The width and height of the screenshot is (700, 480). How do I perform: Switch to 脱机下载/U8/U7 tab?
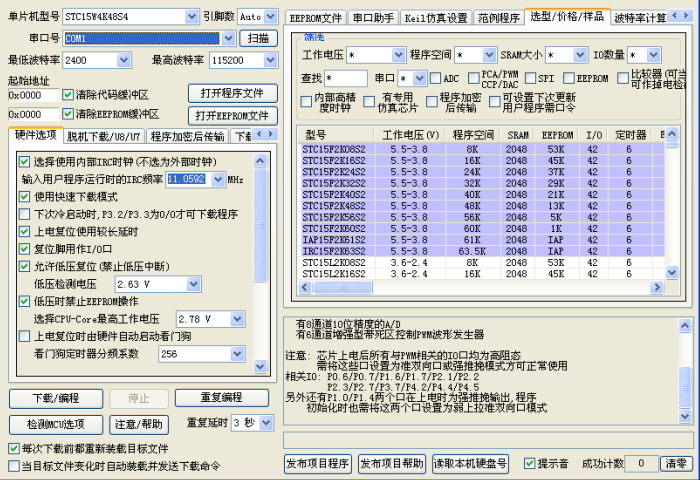point(104,137)
